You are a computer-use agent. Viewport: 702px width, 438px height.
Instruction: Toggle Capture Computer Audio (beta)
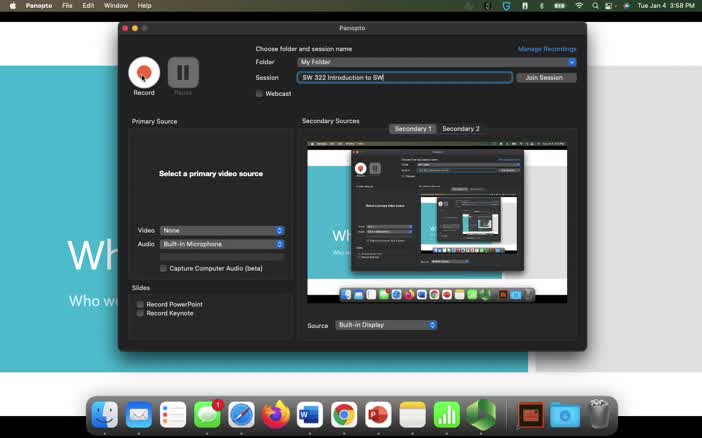tap(164, 268)
